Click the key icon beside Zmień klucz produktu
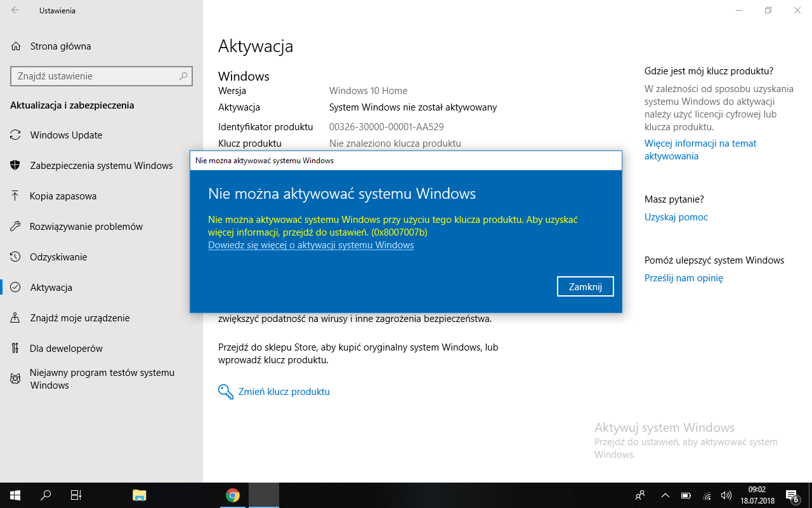 click(226, 392)
